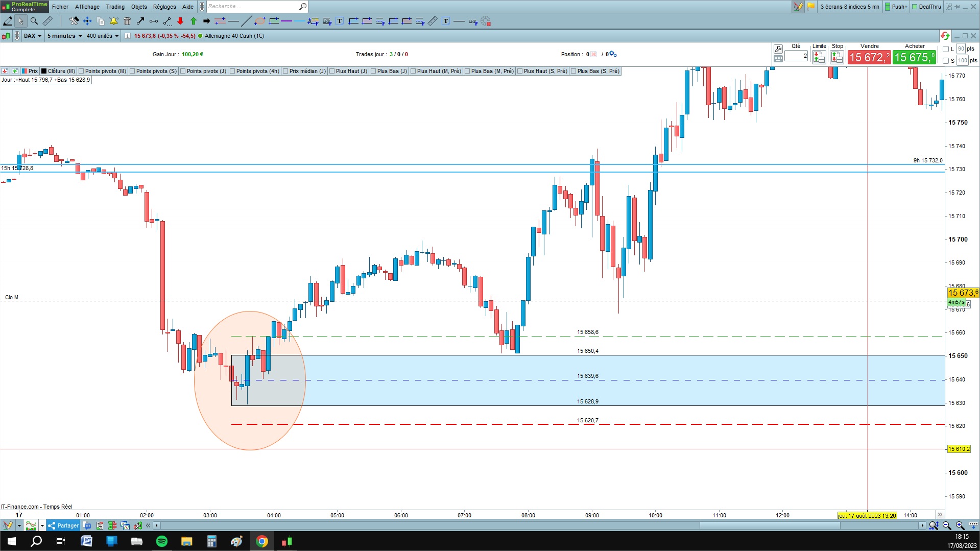This screenshot has height=551, width=980.
Task: Select the red down arrow drawing tool
Action: [180, 21]
